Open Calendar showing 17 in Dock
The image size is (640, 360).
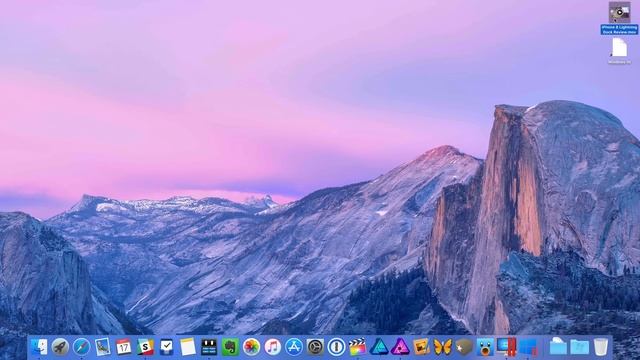click(x=124, y=347)
